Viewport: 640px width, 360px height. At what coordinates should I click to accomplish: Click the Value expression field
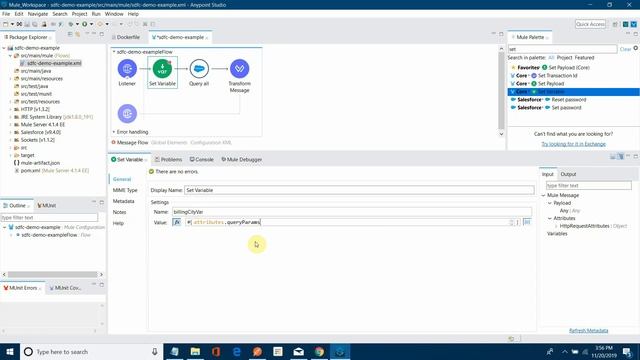[x=347, y=222]
